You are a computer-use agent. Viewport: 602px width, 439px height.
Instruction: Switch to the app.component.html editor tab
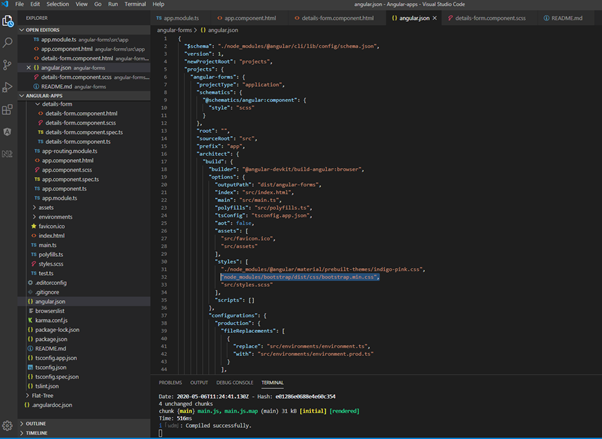(250, 18)
